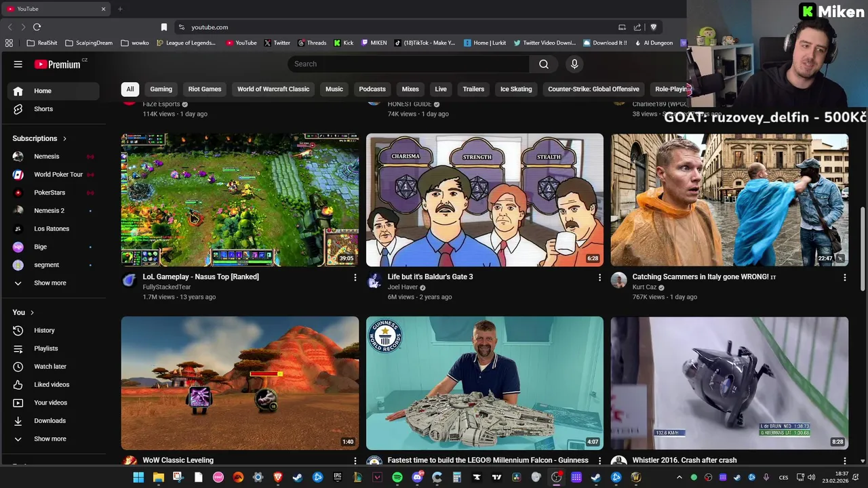
Task: Select the Podcasts filter chip
Action: click(372, 89)
